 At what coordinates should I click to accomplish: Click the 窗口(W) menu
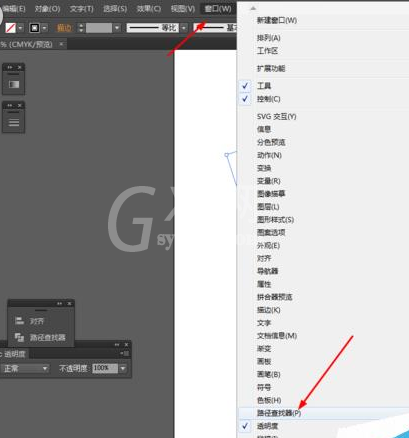[218, 9]
